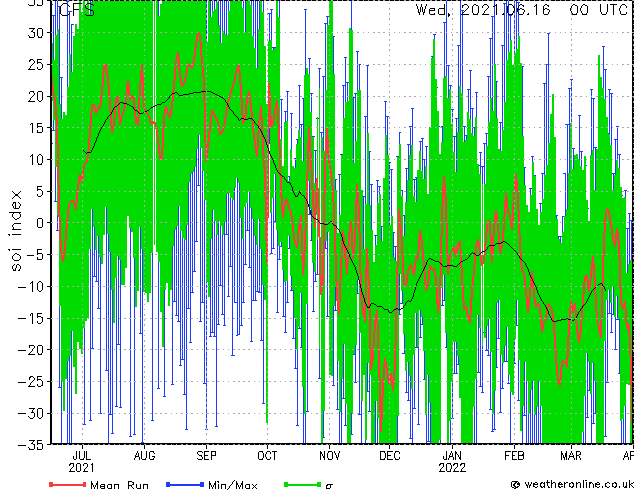Click the date text 'Wed, 2021.06.16'

483,10
